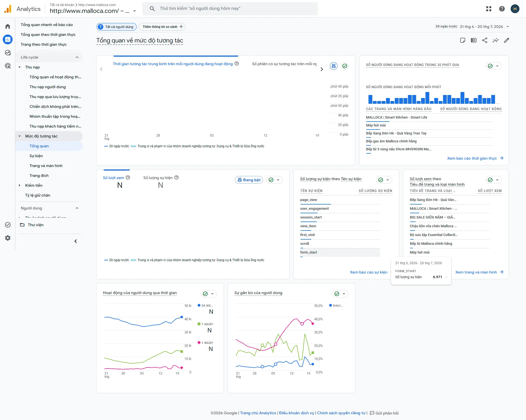This screenshot has height=420, width=526.
Task: Select the Số lượt xem metric tab
Action: 113,178
